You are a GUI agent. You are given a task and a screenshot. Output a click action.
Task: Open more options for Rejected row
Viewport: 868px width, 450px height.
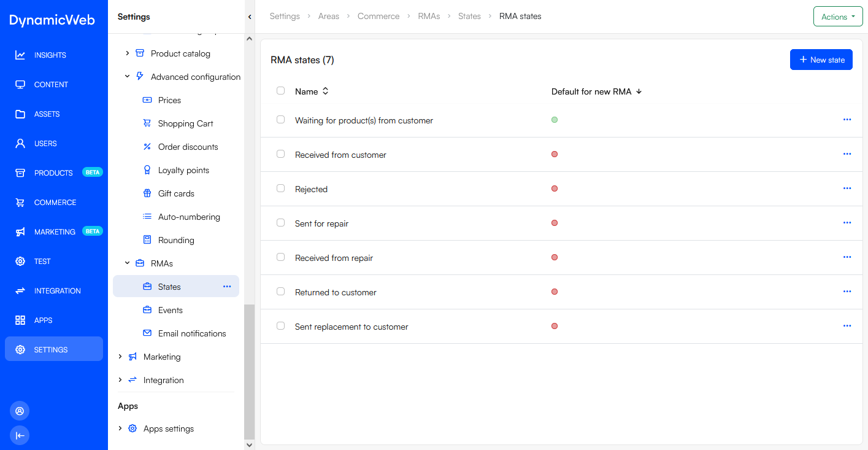pos(847,188)
